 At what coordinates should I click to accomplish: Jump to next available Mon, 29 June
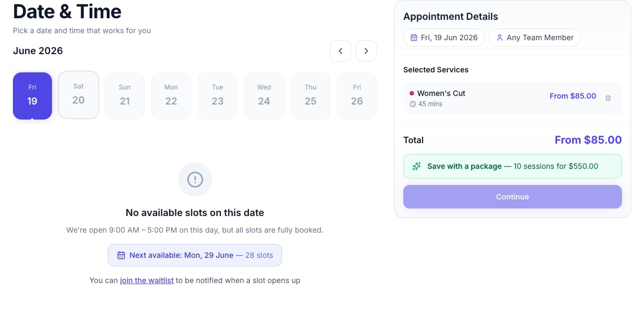pos(195,255)
